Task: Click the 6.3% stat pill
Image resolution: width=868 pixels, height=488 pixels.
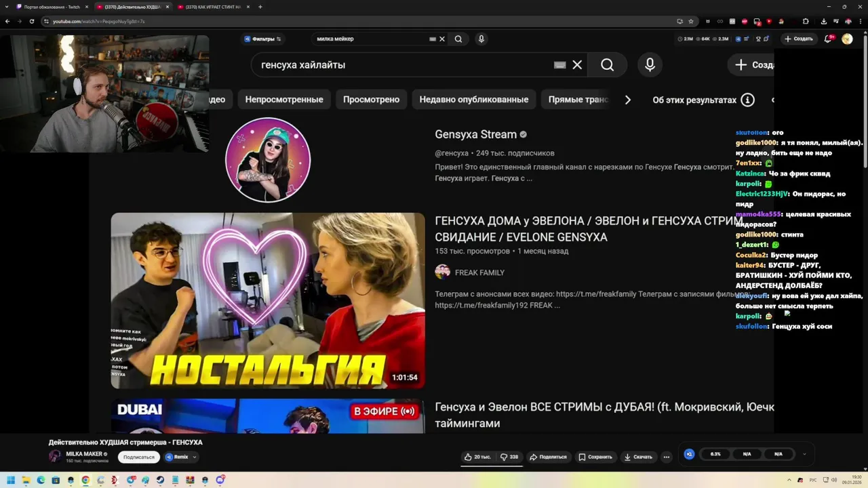Action: tap(715, 454)
